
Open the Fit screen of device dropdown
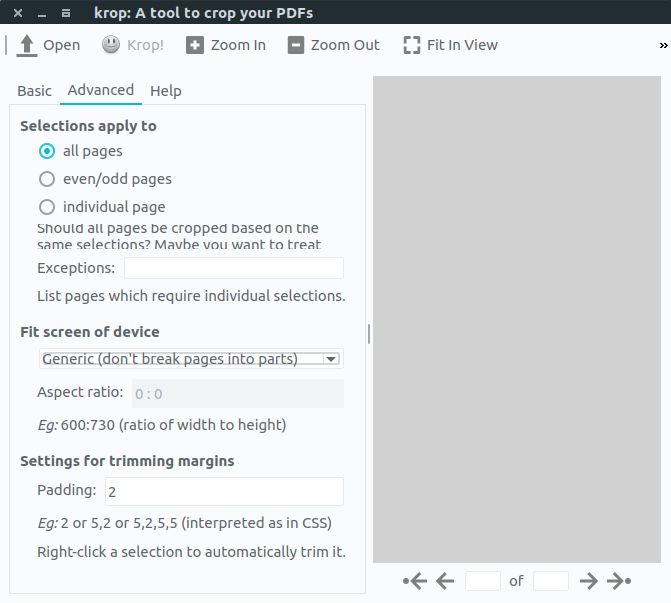tap(190, 358)
